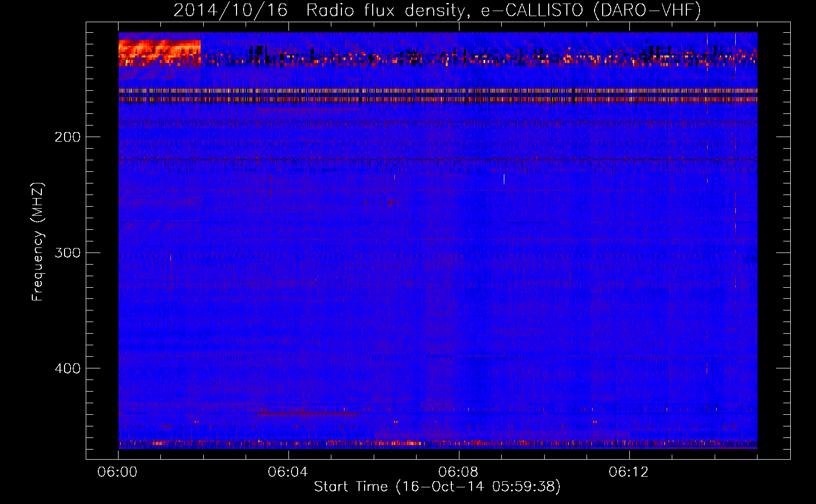Click the 400 frequency tick label

click(x=68, y=368)
